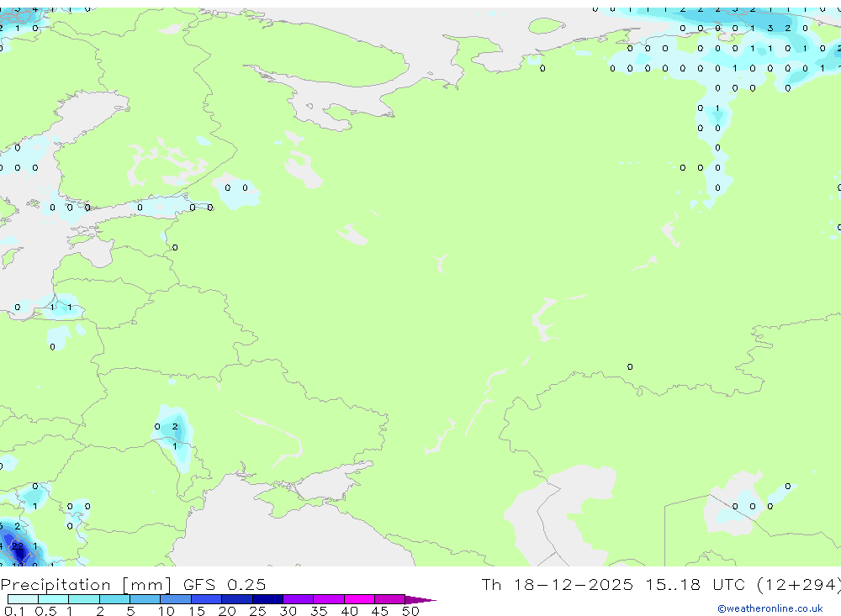The height and width of the screenshot is (616, 841).
Task: Click the '(12+294)' forecast run text
Action: [799, 584]
